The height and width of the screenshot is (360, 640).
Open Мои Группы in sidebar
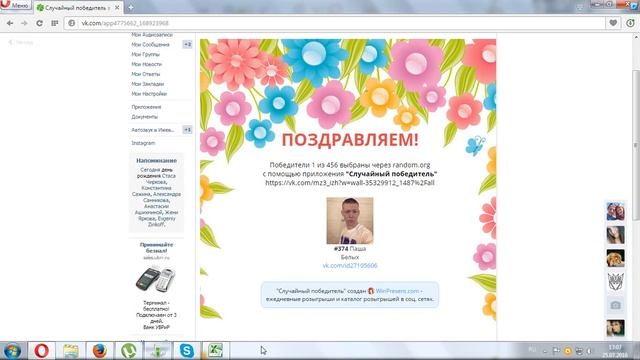click(145, 54)
